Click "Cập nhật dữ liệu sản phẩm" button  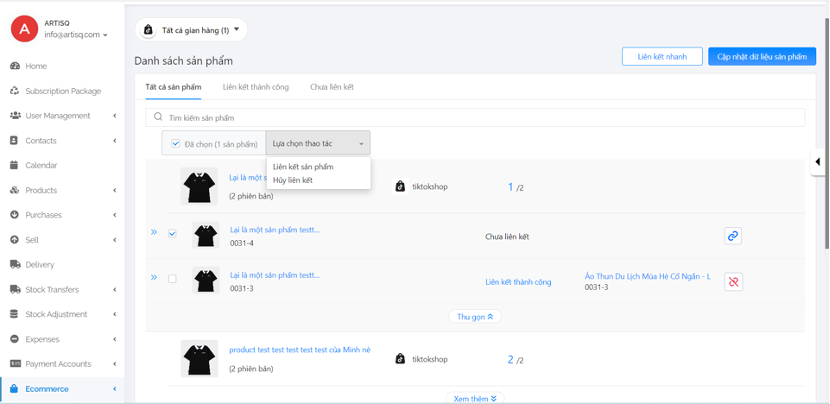761,57
